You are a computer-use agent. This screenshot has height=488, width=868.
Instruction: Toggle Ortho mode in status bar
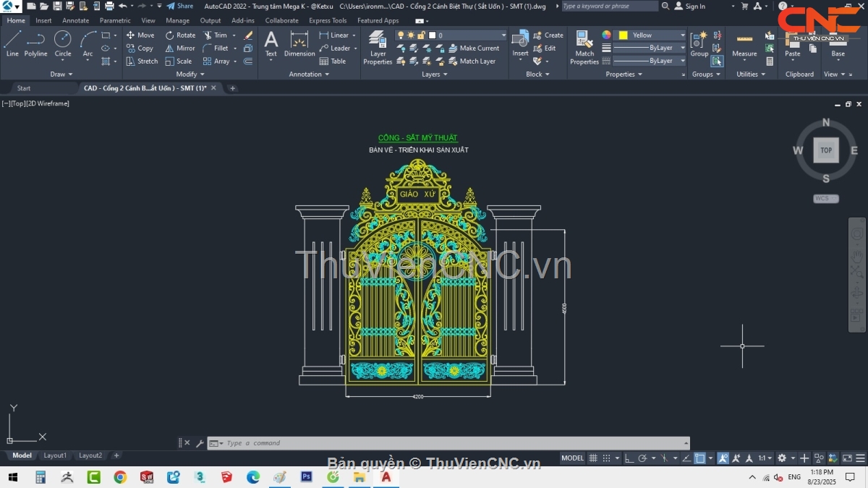tap(629, 458)
